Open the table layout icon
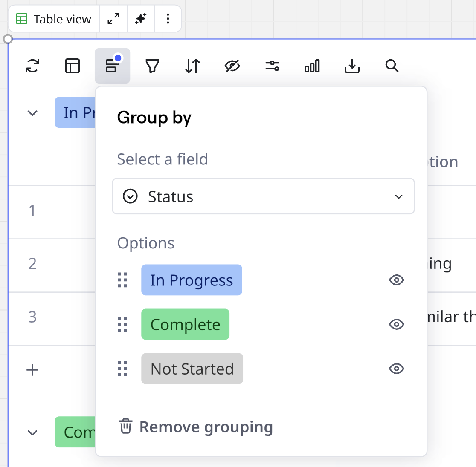This screenshot has width=476, height=467. pyautogui.click(x=73, y=66)
